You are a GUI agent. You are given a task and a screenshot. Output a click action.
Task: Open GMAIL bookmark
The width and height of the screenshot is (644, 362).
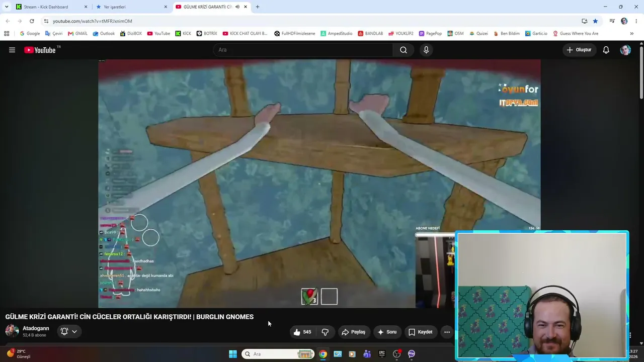(78, 34)
